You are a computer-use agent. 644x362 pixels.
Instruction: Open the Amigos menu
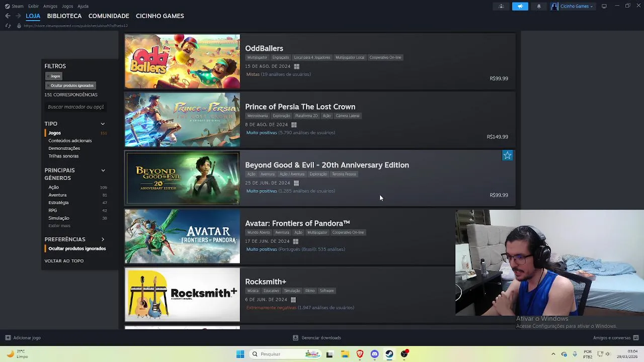click(x=50, y=7)
